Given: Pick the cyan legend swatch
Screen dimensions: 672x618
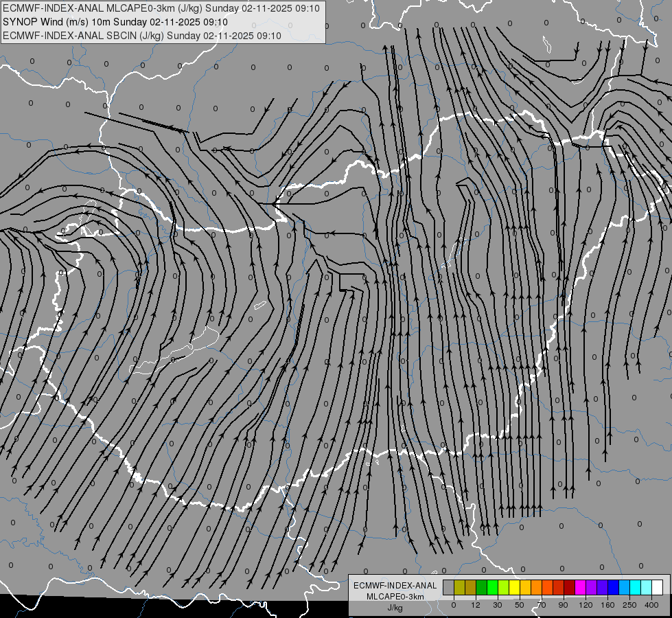Looking at the screenshot, I should [635, 587].
